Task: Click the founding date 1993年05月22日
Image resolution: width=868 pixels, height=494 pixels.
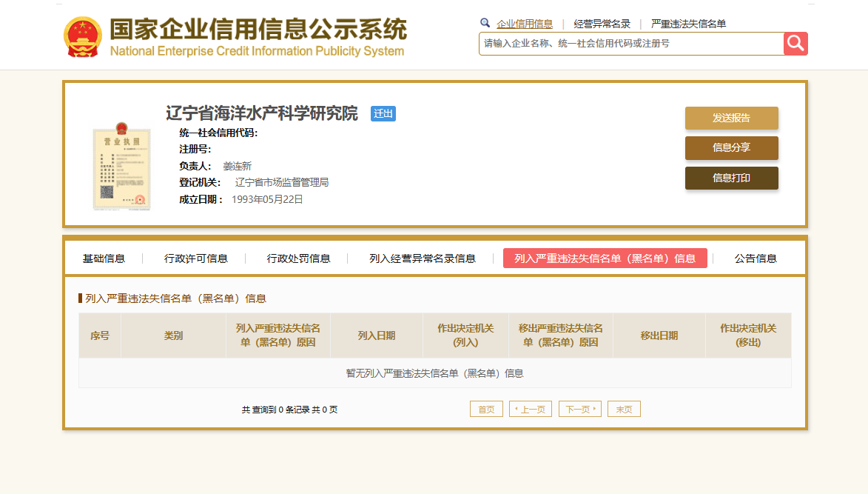Action: pos(267,199)
